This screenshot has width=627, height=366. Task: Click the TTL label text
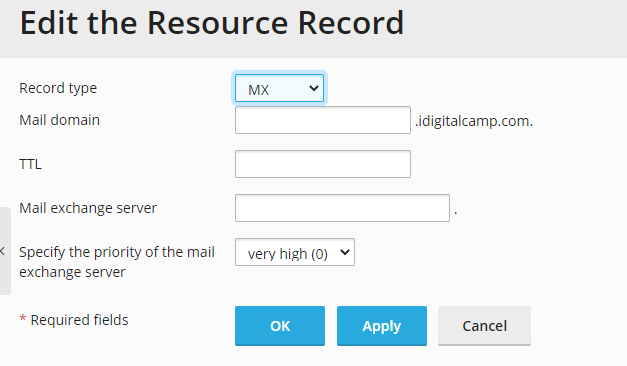tap(30, 164)
